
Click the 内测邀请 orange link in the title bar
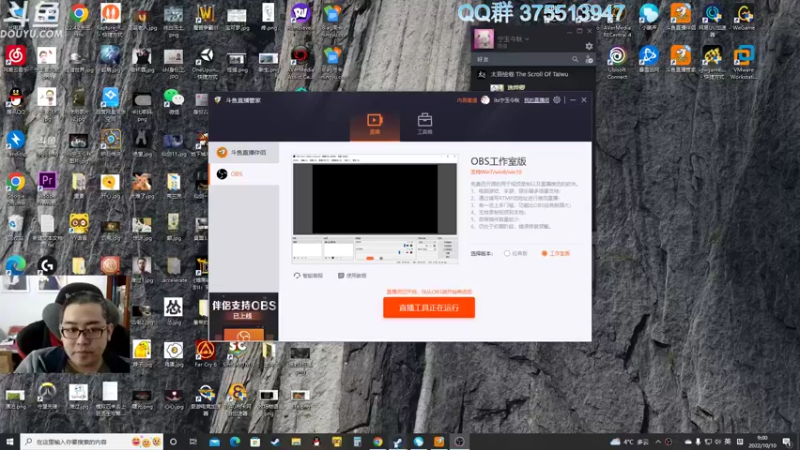coord(466,101)
